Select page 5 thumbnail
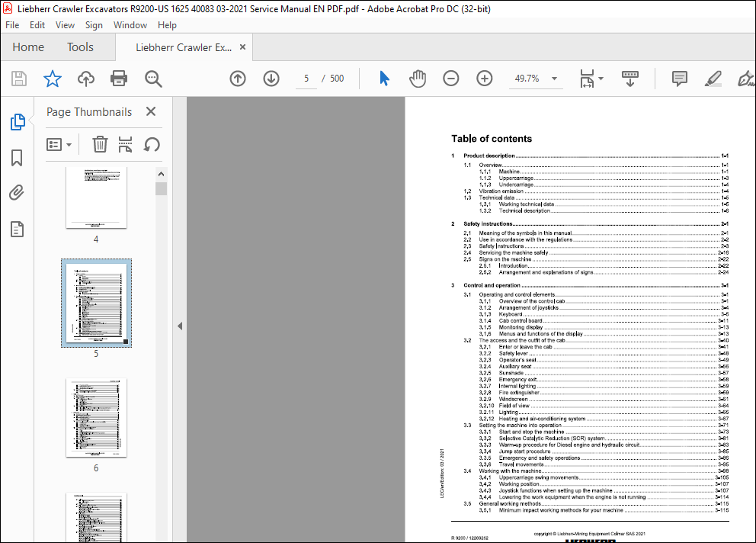Screen dimensions: 756x543 coord(96,303)
